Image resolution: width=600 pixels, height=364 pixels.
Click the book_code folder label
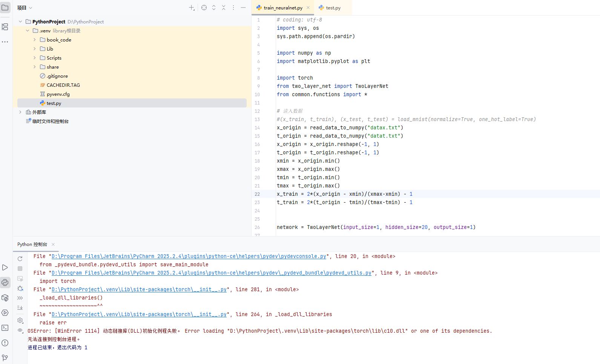(x=59, y=40)
